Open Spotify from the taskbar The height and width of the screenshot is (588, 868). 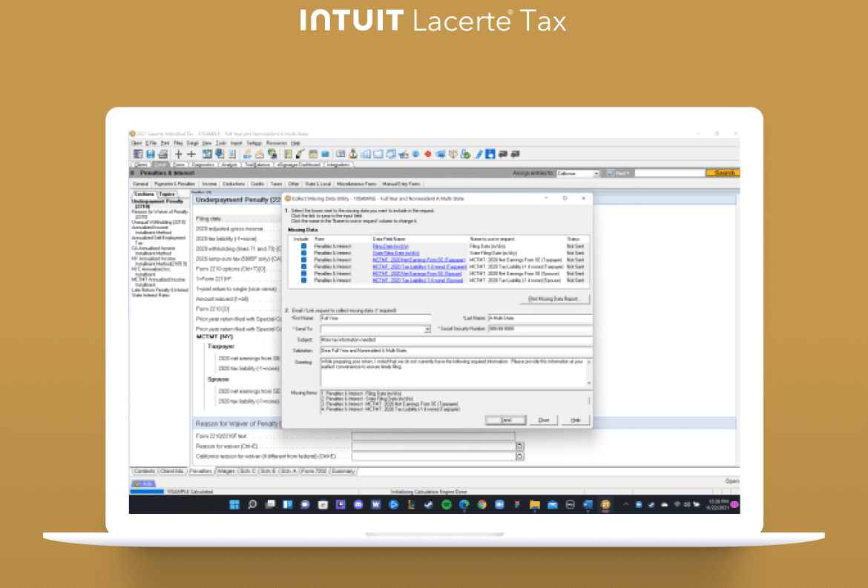click(446, 504)
